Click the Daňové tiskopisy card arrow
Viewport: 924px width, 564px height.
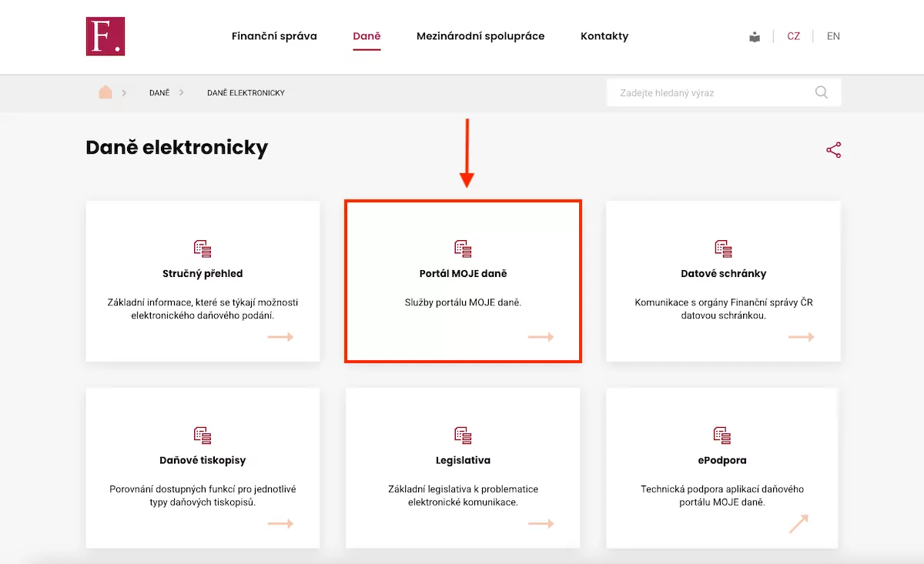tap(280, 524)
